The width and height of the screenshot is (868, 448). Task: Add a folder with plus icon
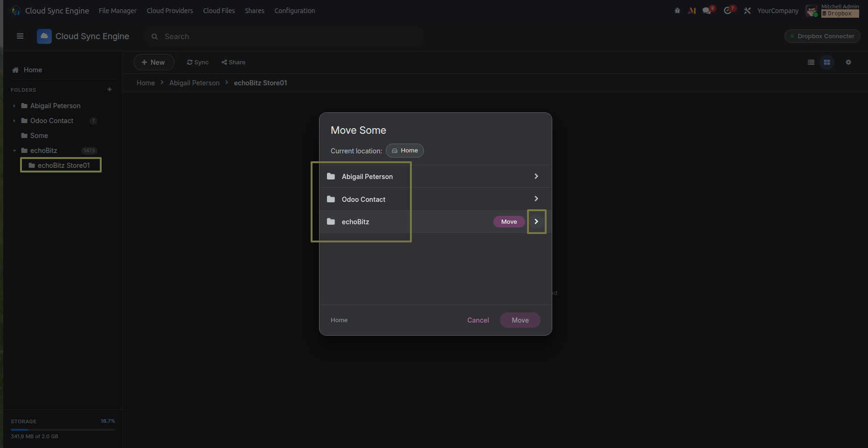coord(110,90)
